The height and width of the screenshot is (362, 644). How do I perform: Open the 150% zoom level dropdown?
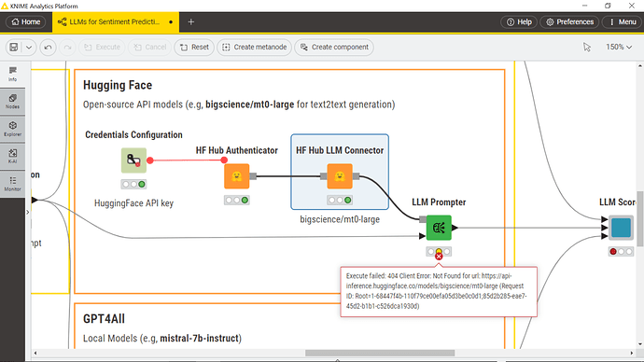(x=619, y=48)
